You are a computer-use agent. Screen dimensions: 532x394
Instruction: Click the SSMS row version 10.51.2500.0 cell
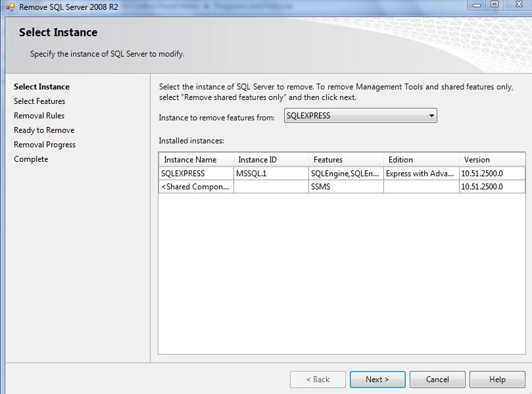tap(492, 187)
